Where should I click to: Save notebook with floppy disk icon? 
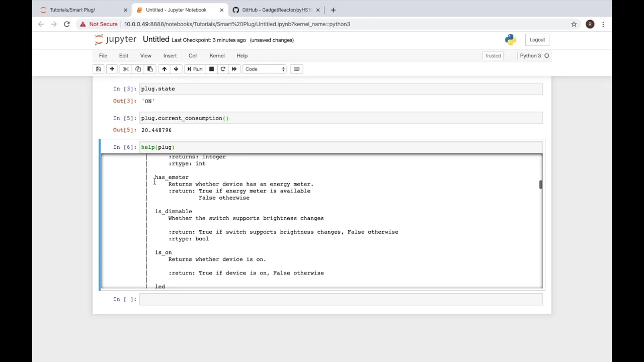point(99,69)
